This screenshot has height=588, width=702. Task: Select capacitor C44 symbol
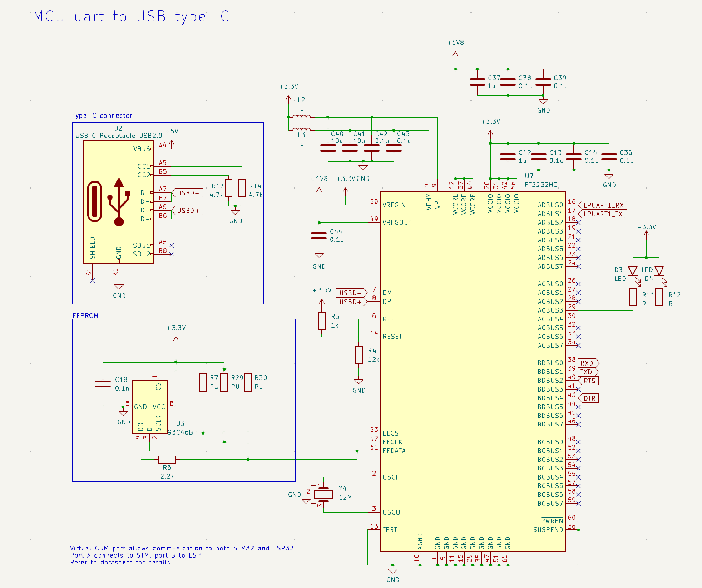coord(319,235)
